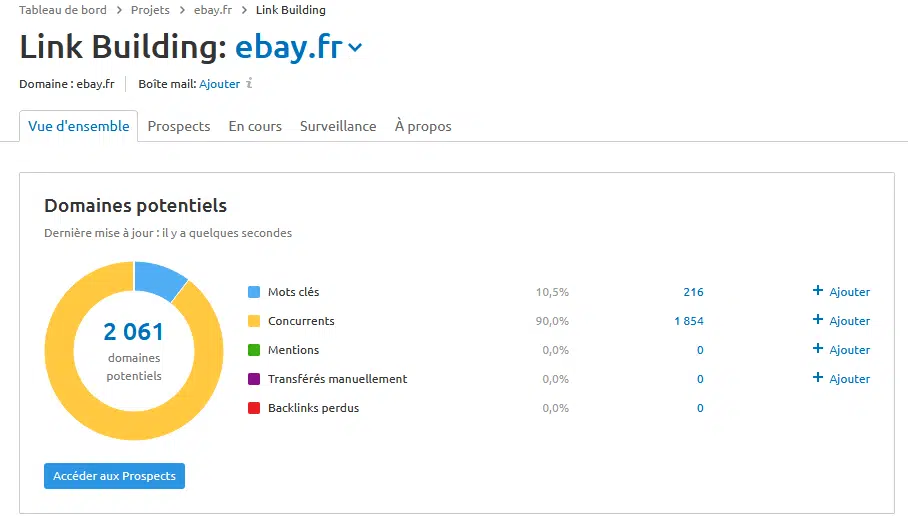Go to the À propos tab
Viewport: 908px width, 532px height.
423,127
